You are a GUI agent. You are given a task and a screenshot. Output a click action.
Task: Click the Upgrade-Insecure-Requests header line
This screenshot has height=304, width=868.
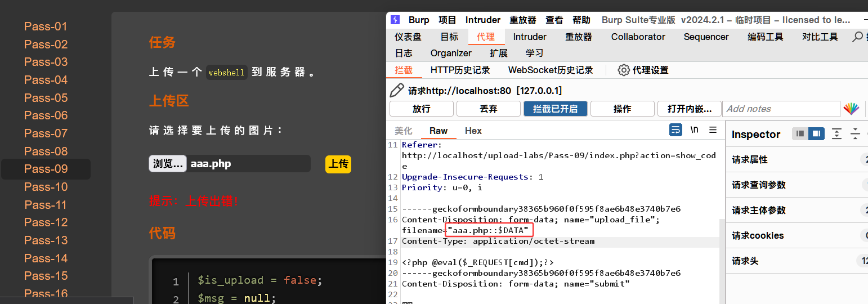[473, 177]
